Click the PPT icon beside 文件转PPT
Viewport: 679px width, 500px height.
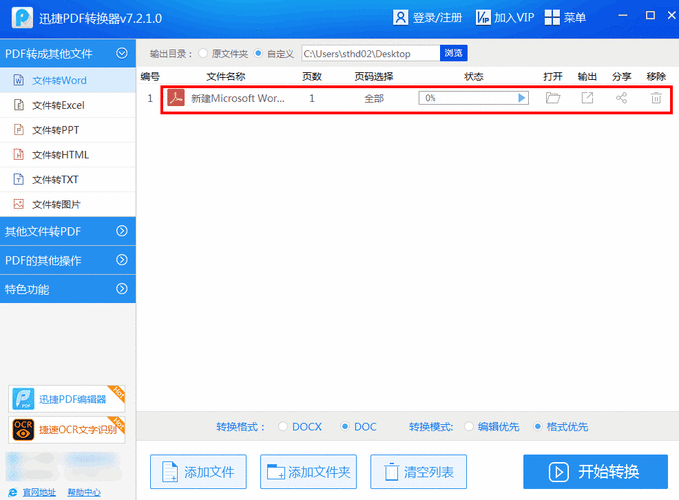pyautogui.click(x=19, y=130)
